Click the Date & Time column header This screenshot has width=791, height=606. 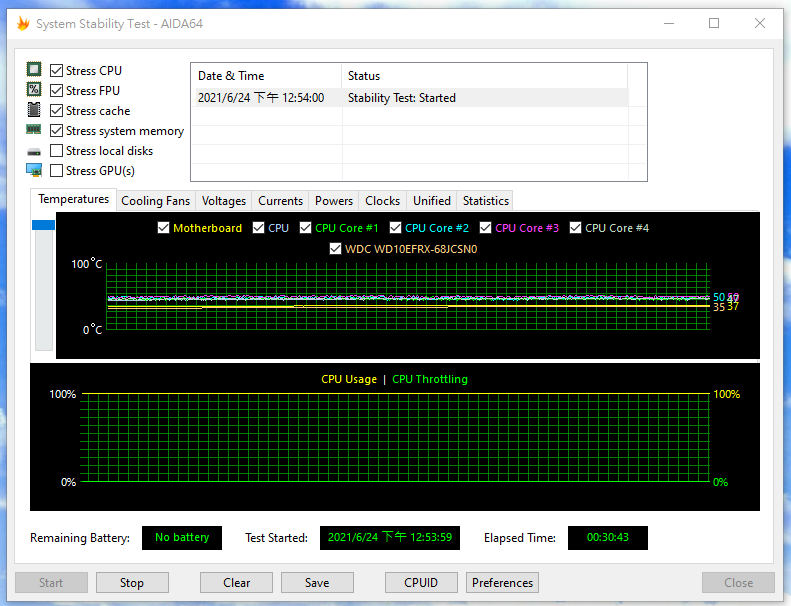pyautogui.click(x=266, y=76)
